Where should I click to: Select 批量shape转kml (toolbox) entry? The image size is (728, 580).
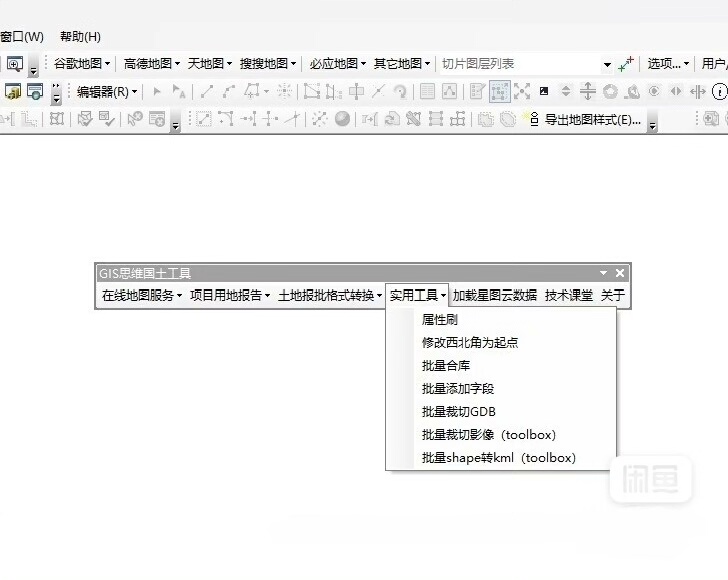click(501, 458)
